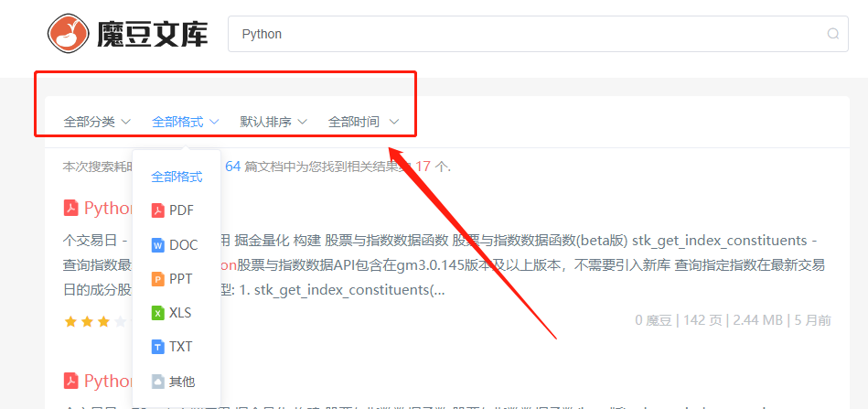Click the PDF icon of second result
The height and width of the screenshot is (409, 868).
point(70,381)
